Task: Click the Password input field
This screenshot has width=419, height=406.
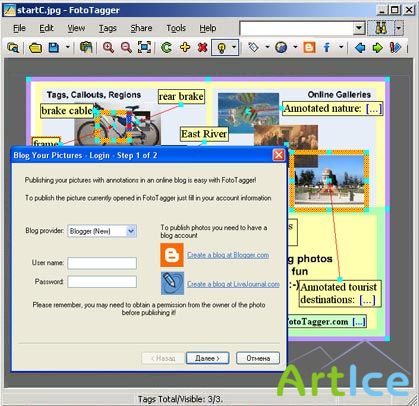Action: [x=102, y=282]
